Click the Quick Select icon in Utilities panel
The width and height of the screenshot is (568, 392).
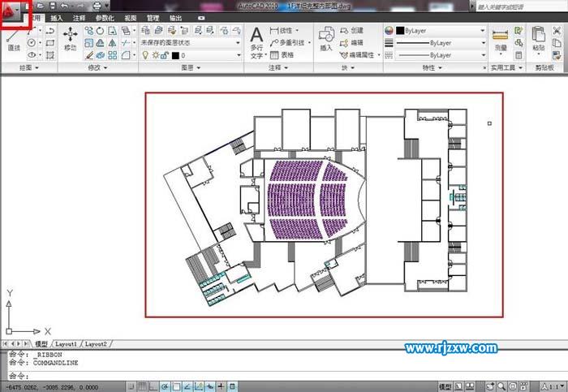point(519,31)
